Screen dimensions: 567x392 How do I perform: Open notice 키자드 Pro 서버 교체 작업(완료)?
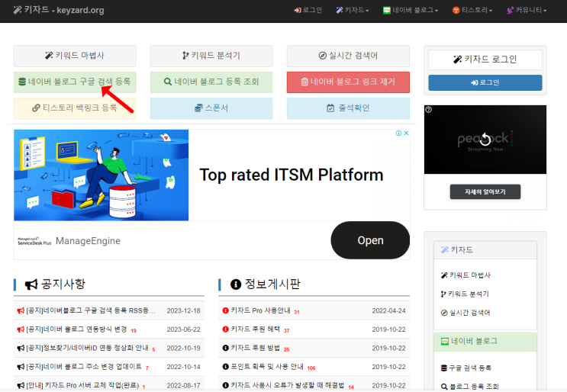[x=82, y=385]
